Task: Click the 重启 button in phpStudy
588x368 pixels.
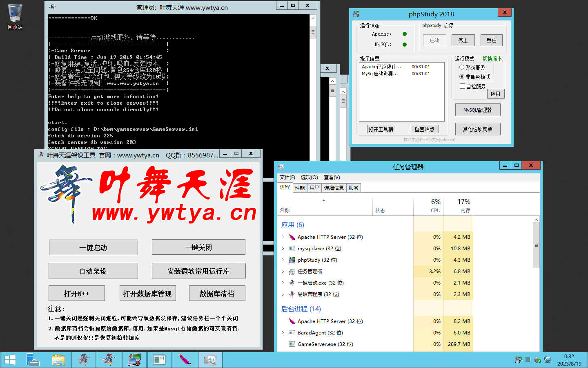Action: pyautogui.click(x=491, y=40)
